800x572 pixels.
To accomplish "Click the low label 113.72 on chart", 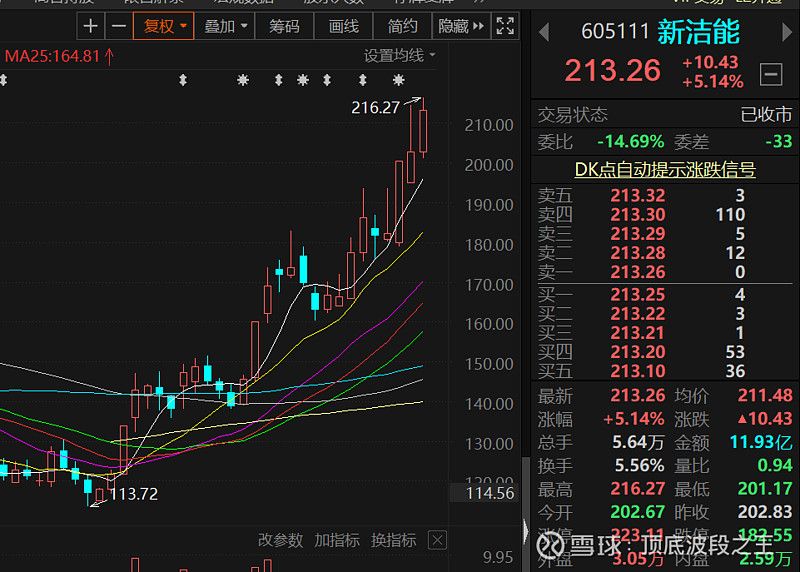I will click(134, 494).
